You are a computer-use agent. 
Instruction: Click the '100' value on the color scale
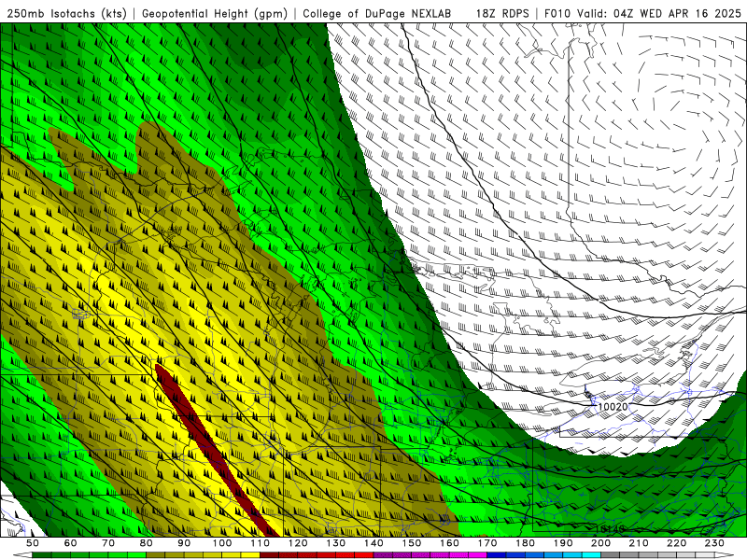coord(222,543)
